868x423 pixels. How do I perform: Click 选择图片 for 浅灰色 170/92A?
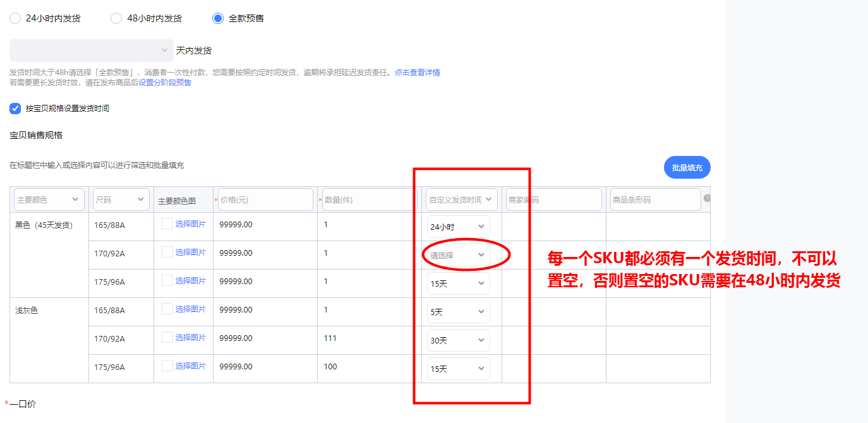tap(191, 337)
